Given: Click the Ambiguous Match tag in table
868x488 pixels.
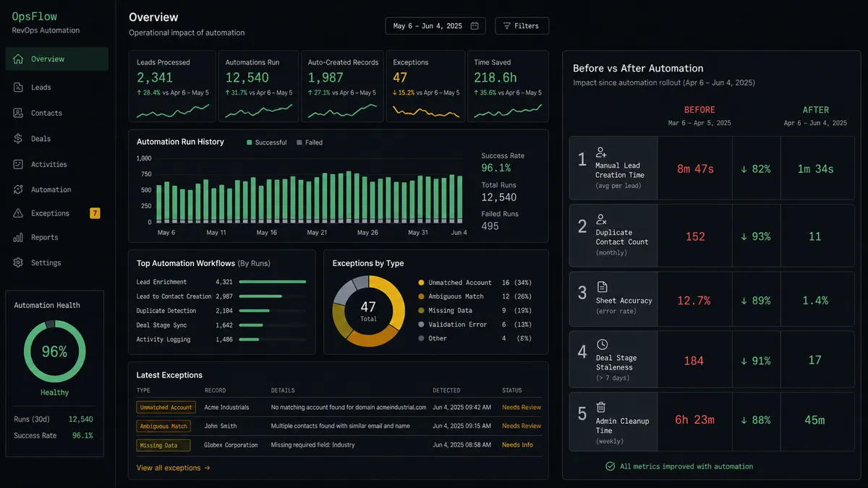Looking at the screenshot, I should pos(163,426).
